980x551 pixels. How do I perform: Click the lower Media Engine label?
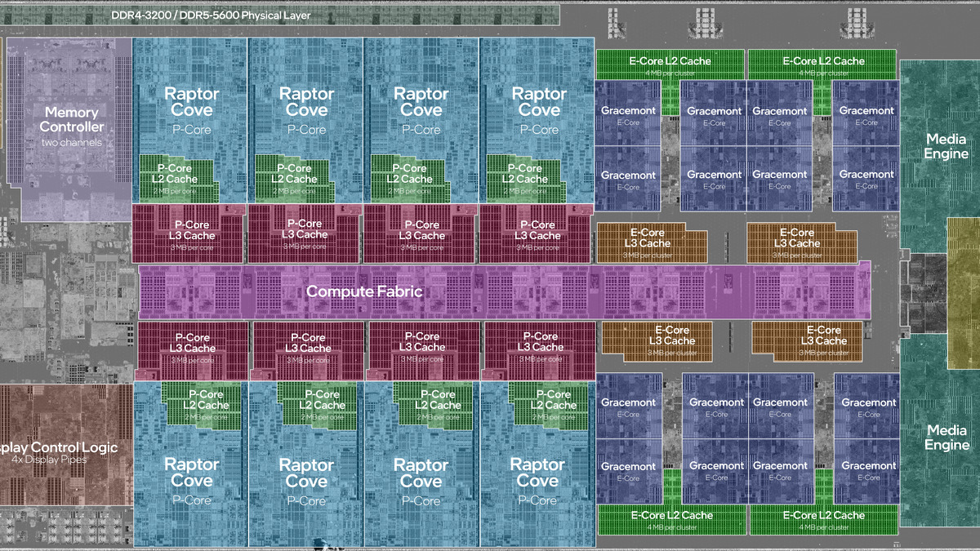pyautogui.click(x=947, y=438)
